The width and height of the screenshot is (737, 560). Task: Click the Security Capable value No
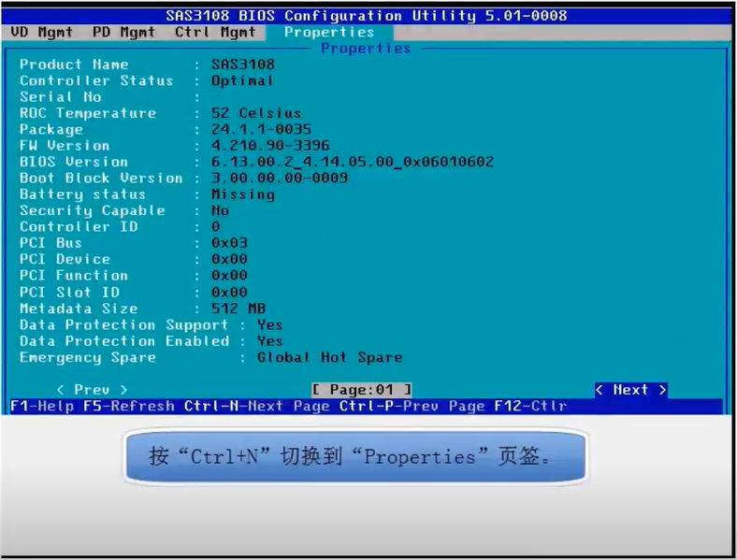point(220,210)
